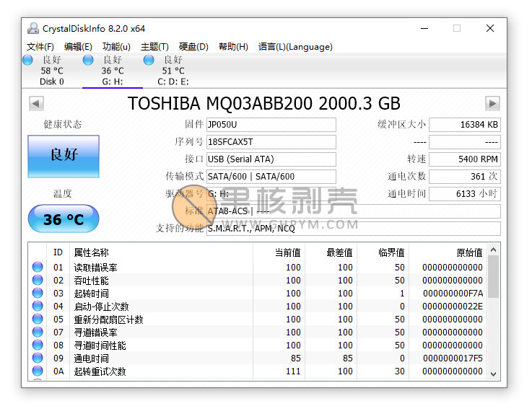Select the G: H: disk tab at 36 °C
Screen dimensions: 532x414
click(113, 71)
